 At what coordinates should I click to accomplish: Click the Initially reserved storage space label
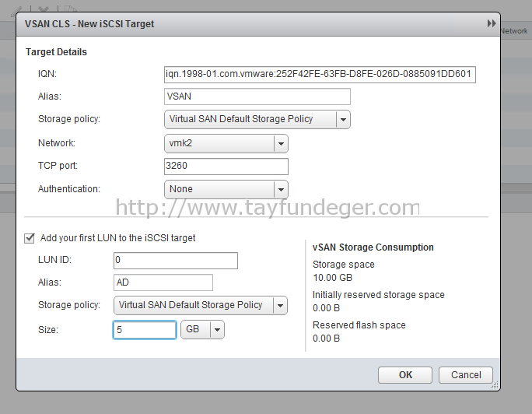(378, 295)
